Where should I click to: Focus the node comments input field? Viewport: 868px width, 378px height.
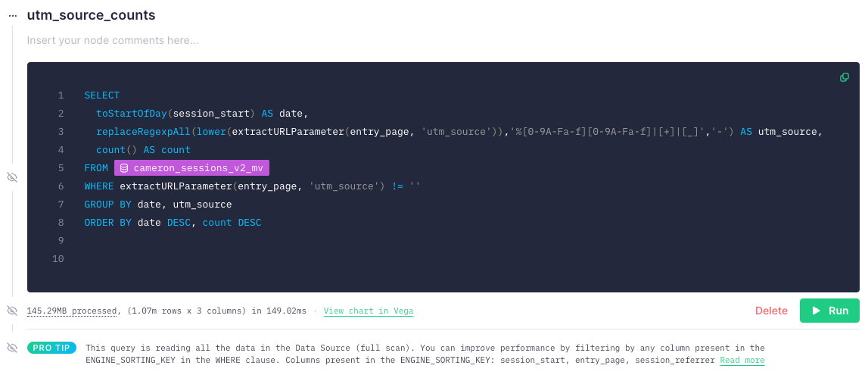[113, 40]
